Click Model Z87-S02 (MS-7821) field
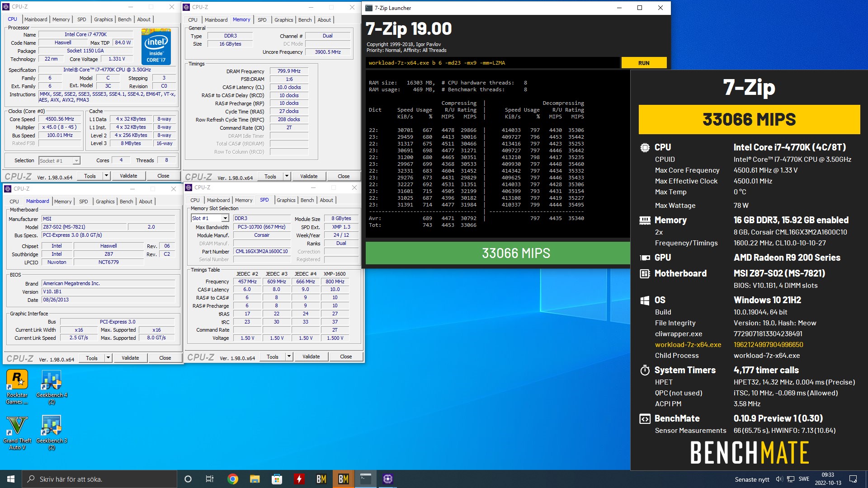Screen dimensions: 868x488 coord(85,227)
